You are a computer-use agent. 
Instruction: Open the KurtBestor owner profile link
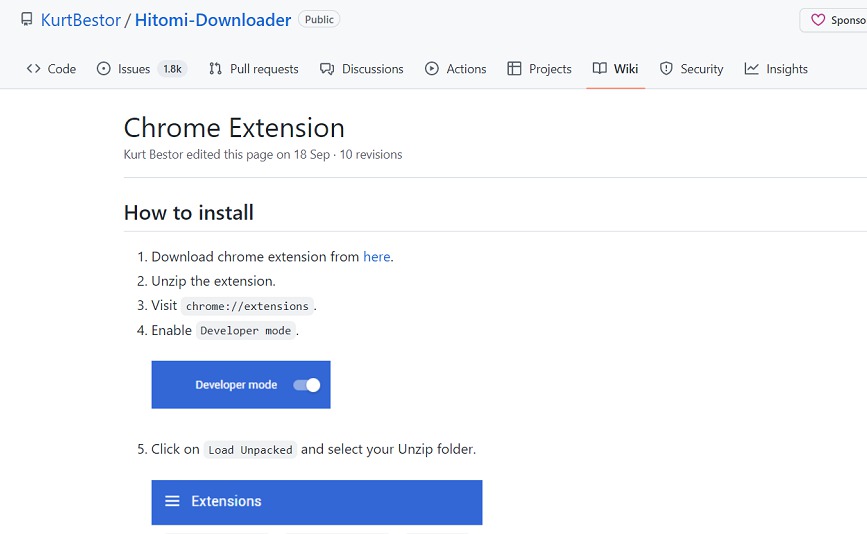click(81, 20)
